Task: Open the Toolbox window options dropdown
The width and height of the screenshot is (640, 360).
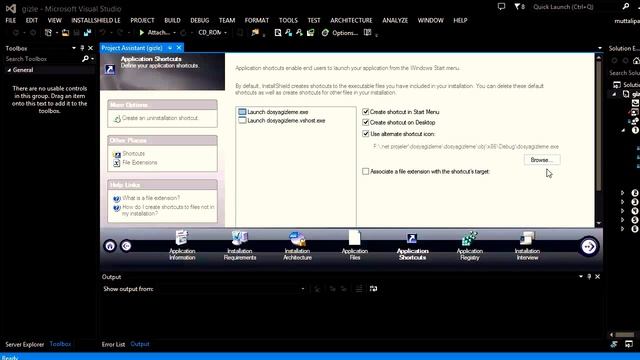Action: pos(74,48)
